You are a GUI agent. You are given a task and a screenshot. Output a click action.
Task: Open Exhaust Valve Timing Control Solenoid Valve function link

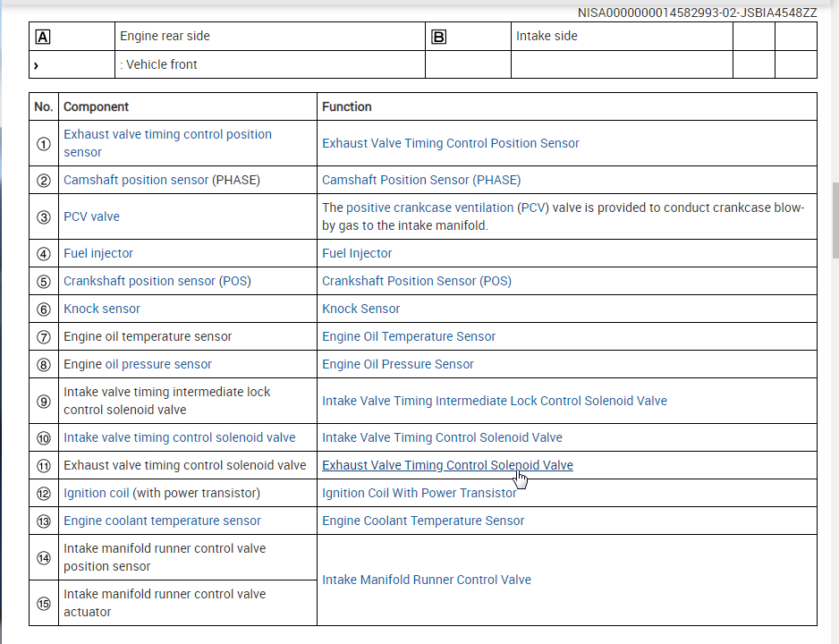pyautogui.click(x=447, y=465)
